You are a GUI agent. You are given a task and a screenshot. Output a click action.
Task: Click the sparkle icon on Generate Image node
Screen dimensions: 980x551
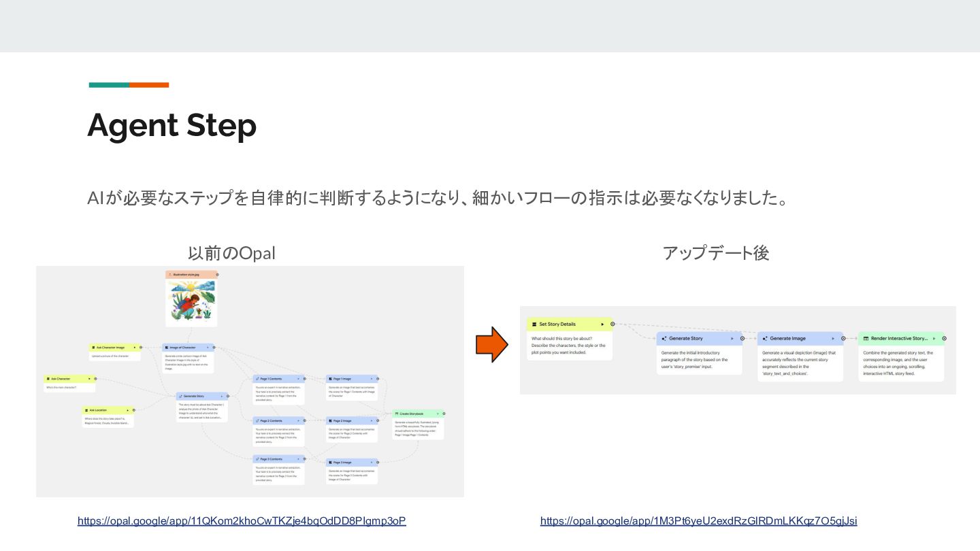[x=765, y=338]
